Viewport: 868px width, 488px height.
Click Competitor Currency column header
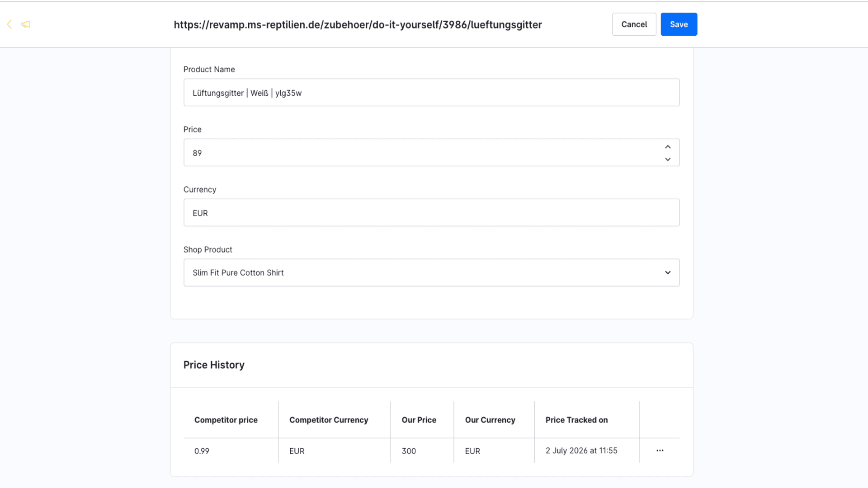tap(329, 420)
